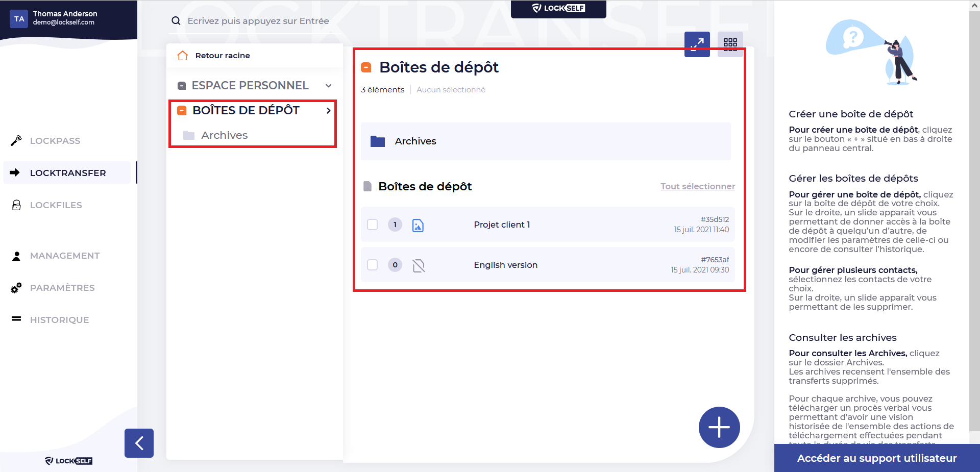
Task: Click the 3 éléments counter
Action: [x=382, y=90]
